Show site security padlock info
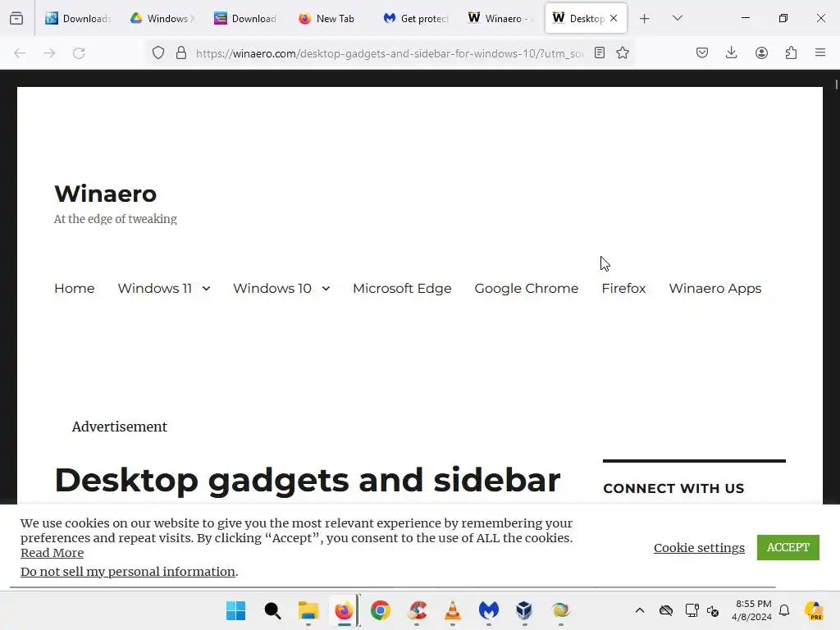 click(181, 53)
